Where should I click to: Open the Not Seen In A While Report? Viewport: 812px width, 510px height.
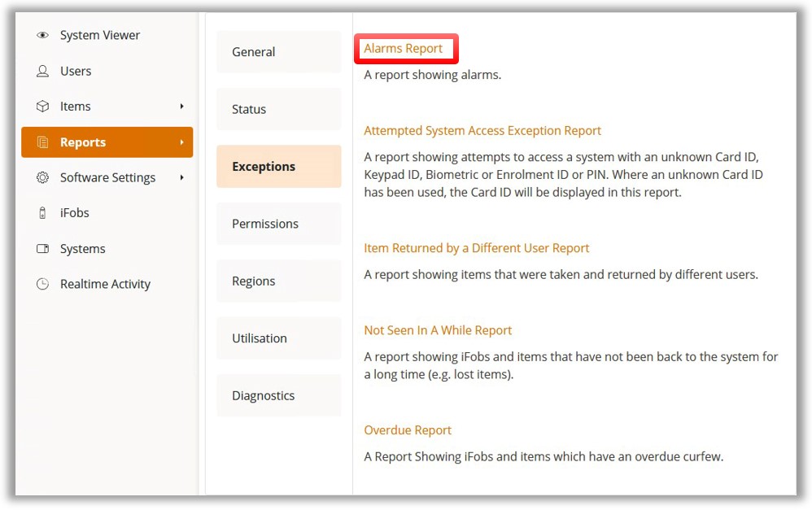[438, 330]
